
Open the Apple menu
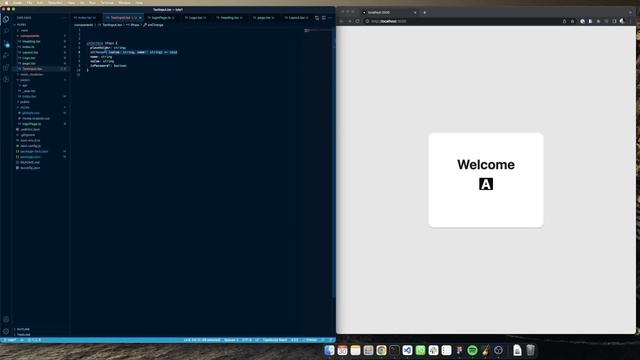coord(6,2)
